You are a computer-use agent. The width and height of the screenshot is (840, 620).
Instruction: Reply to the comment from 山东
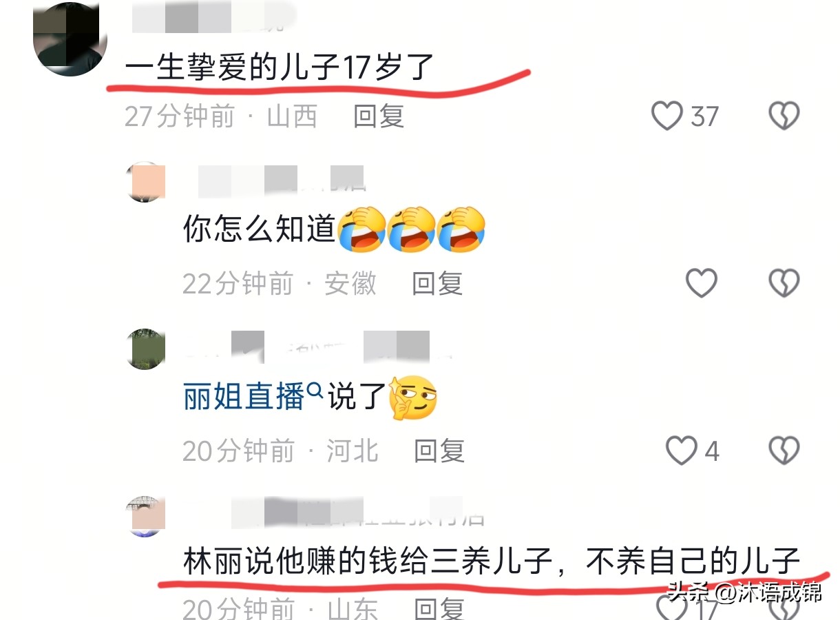click(439, 609)
